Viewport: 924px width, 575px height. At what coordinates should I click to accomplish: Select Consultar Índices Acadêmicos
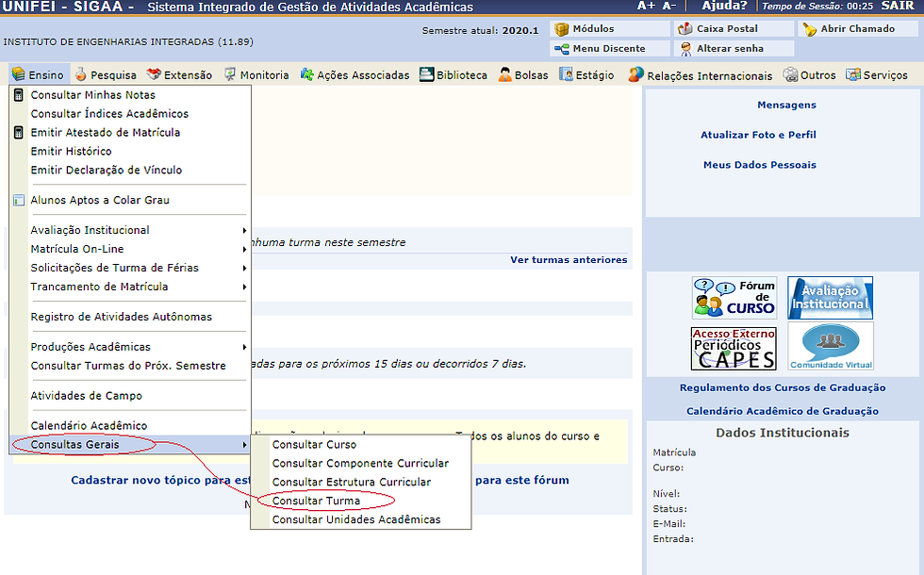109,114
